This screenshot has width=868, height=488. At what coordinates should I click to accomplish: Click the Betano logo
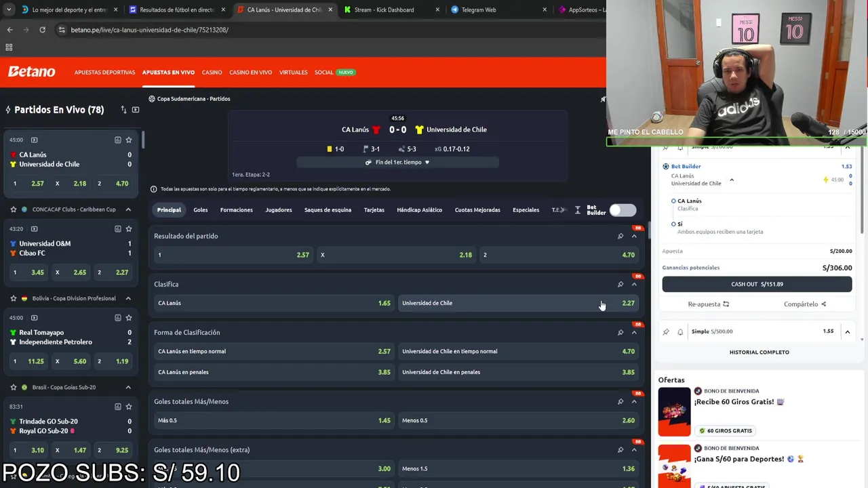click(31, 72)
